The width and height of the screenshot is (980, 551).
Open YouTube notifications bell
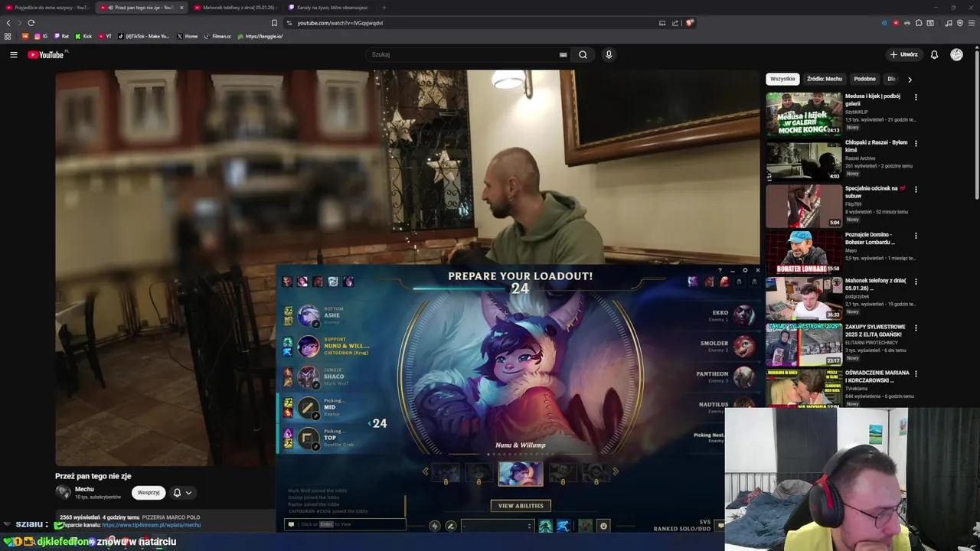coord(934,54)
